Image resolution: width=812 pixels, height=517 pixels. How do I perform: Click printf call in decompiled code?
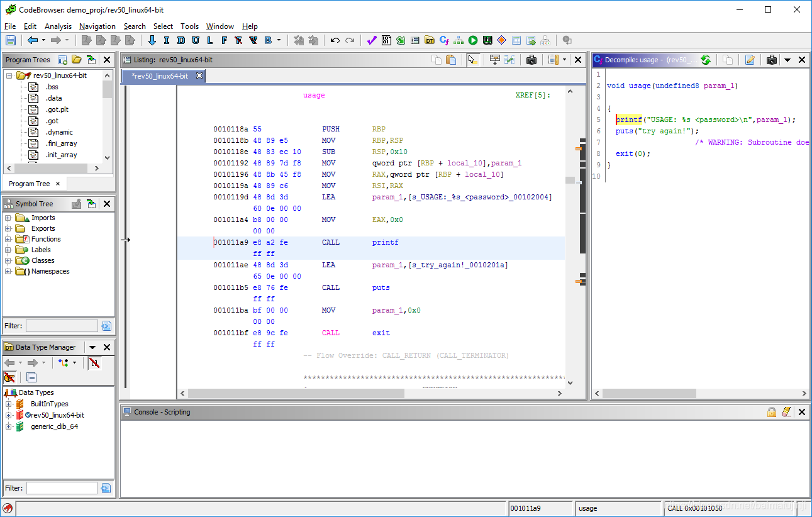coord(628,120)
